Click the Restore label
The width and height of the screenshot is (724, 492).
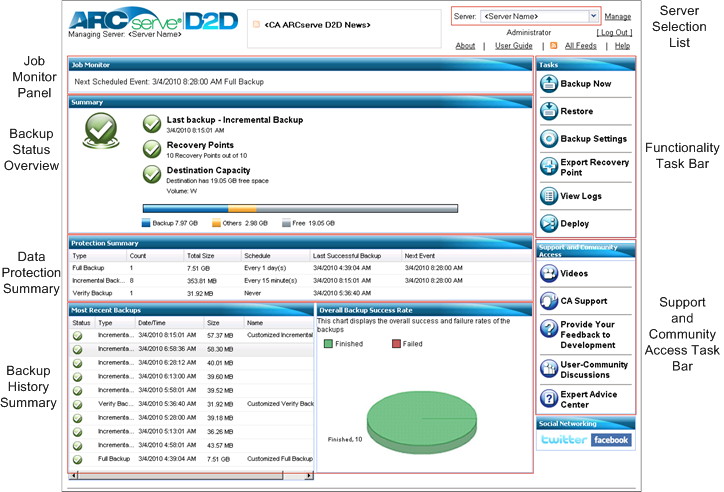(x=576, y=111)
